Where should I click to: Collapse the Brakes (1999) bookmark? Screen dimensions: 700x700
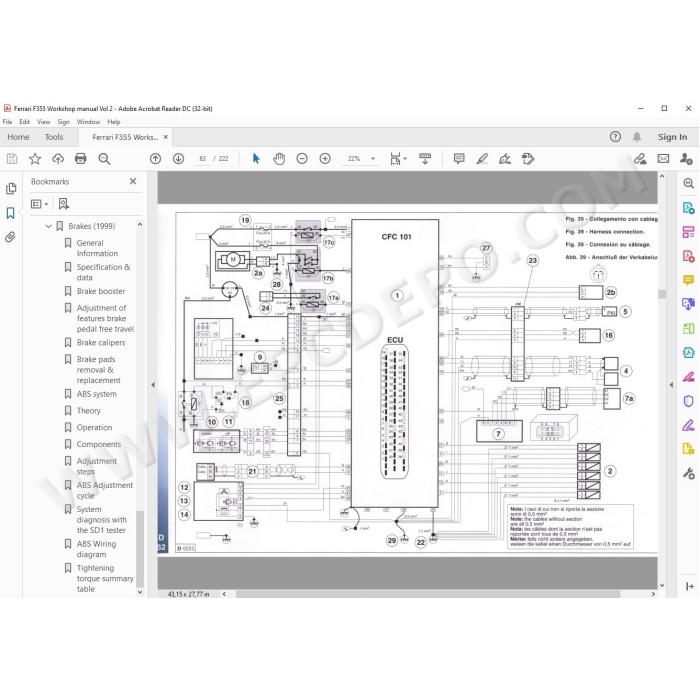tap(49, 226)
